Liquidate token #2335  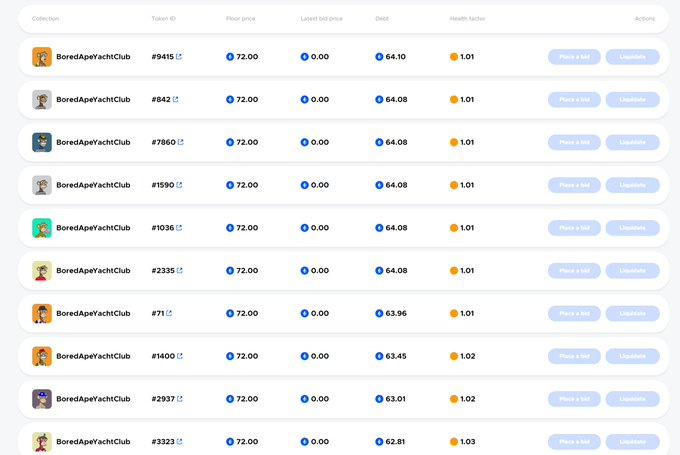(x=632, y=271)
